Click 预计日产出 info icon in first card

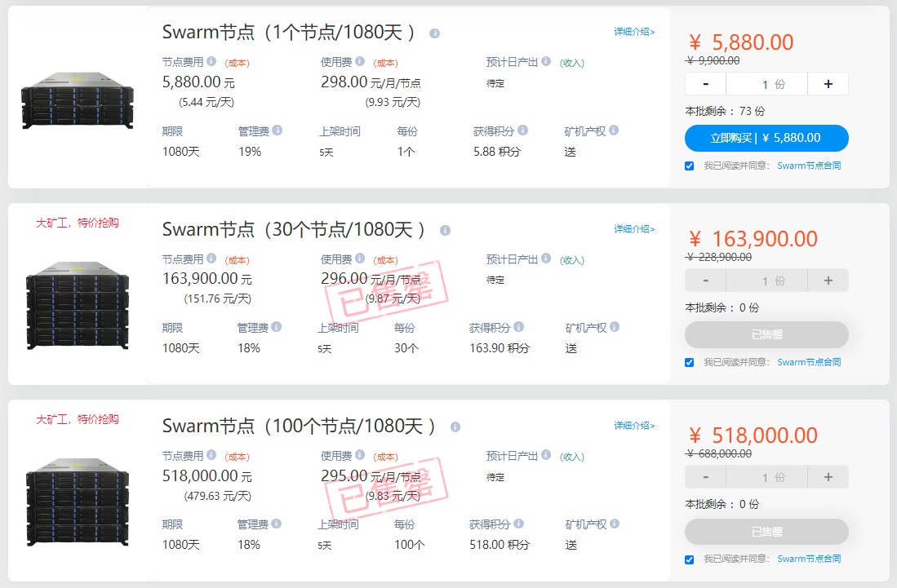[x=546, y=61]
